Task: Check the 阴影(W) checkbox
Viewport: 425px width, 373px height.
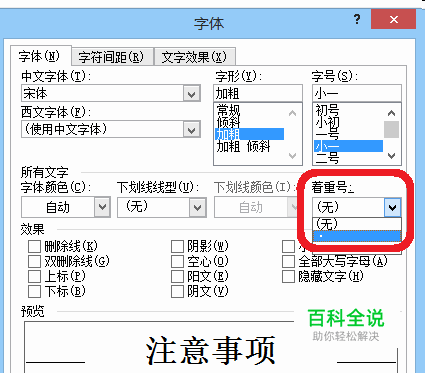Action: 177,247
